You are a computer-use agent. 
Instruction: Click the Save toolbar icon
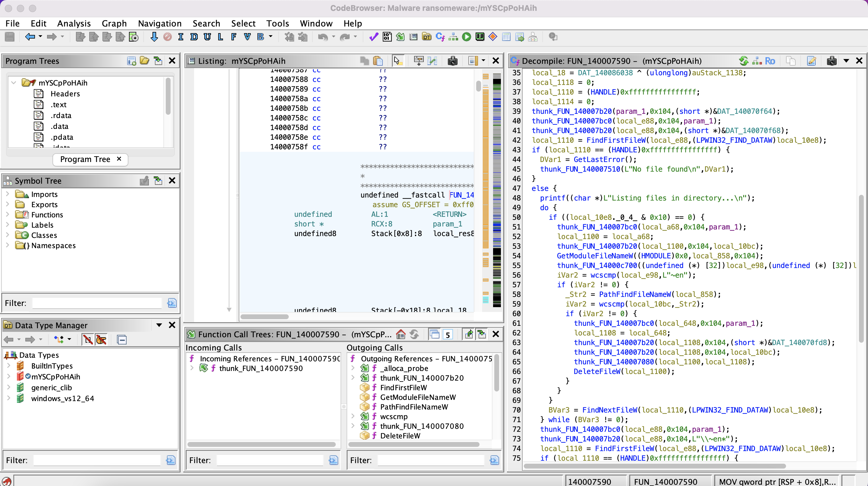(10, 37)
